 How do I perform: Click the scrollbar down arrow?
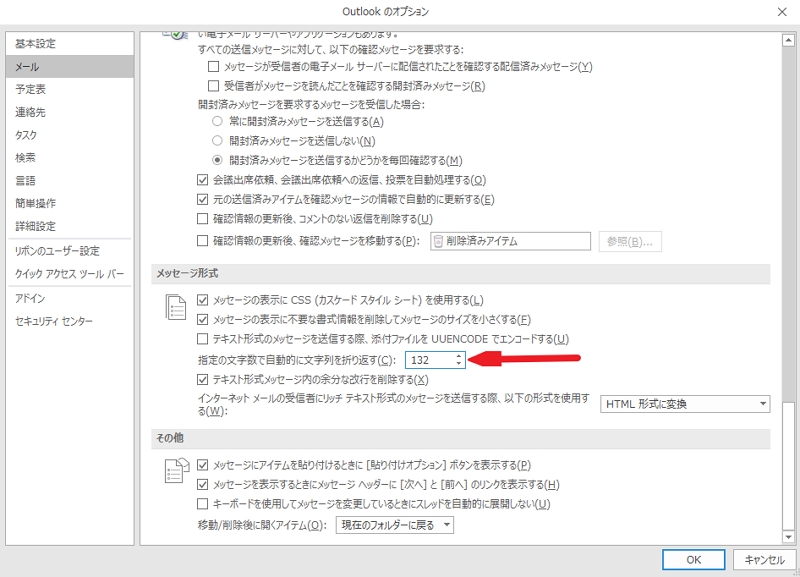[x=789, y=537]
